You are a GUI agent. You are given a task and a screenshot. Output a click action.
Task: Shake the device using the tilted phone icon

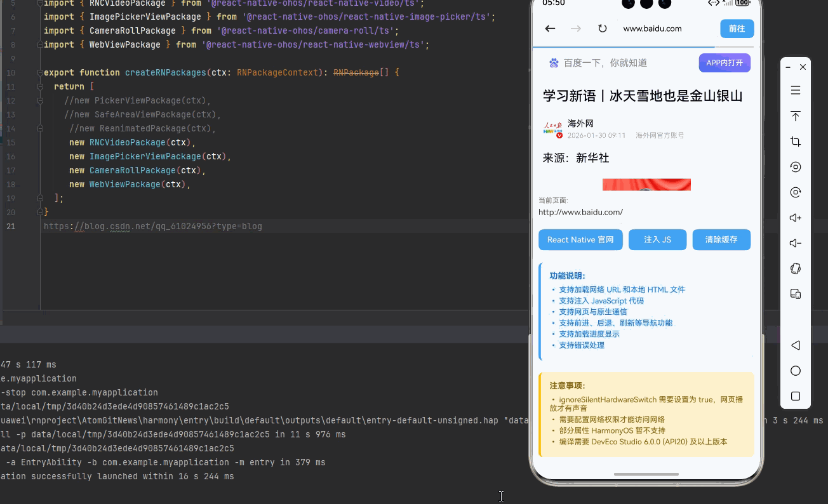pos(795,269)
